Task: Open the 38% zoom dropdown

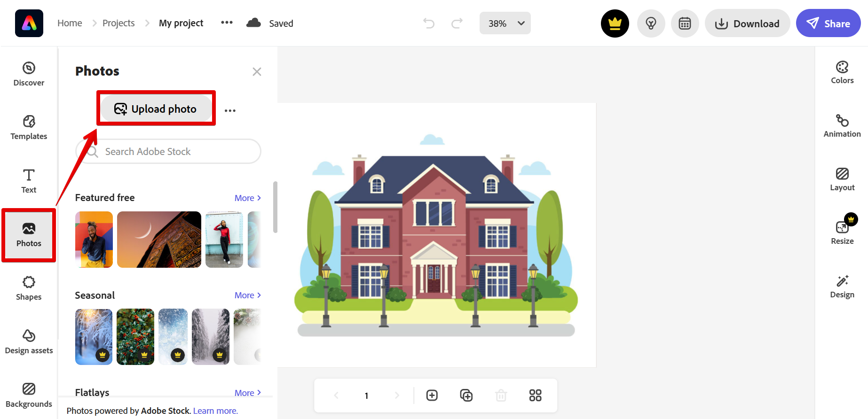Action: pos(505,23)
